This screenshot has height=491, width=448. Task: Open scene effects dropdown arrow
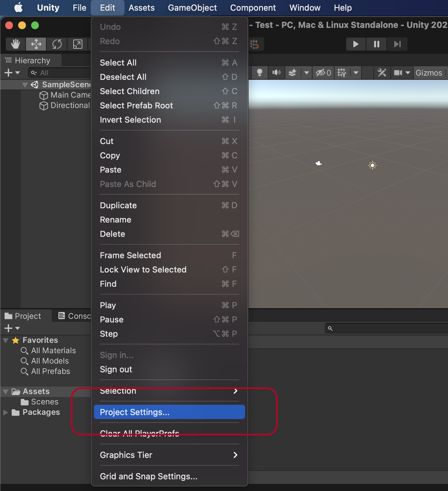pyautogui.click(x=306, y=73)
